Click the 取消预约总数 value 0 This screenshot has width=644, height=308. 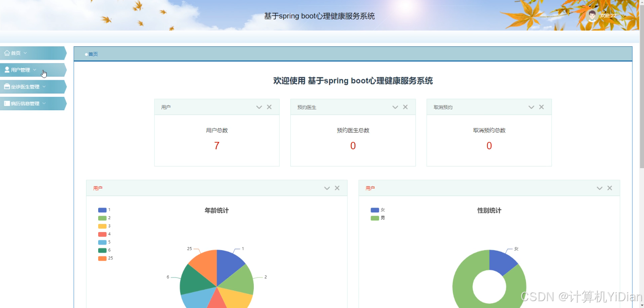(x=489, y=146)
